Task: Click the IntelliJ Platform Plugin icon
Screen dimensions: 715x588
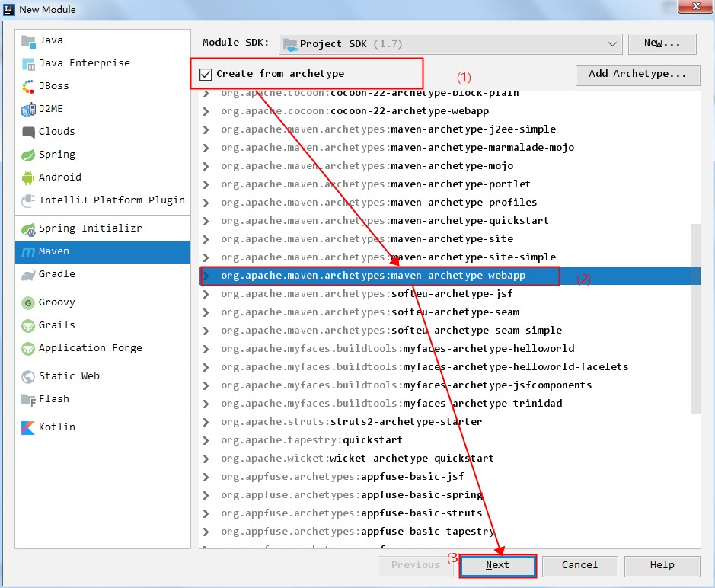Action: 28,200
